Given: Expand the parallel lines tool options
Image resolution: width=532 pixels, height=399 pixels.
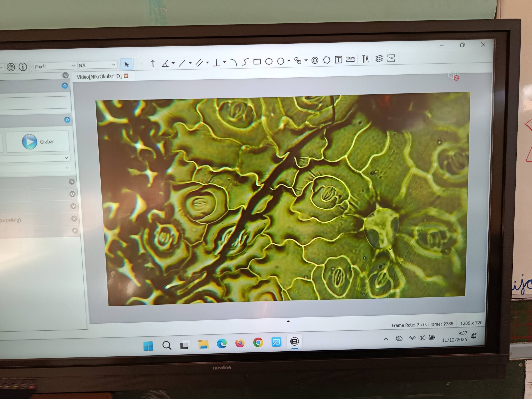Looking at the screenshot, I should [207, 63].
